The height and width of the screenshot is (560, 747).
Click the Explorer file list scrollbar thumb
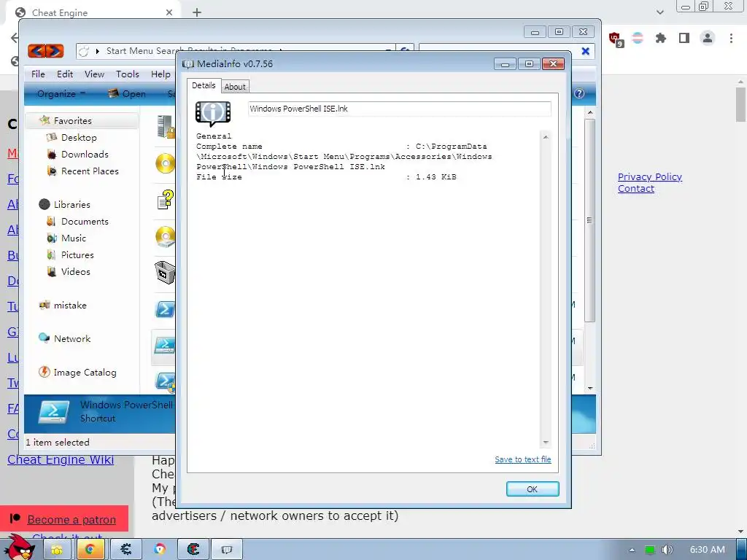tap(589, 220)
